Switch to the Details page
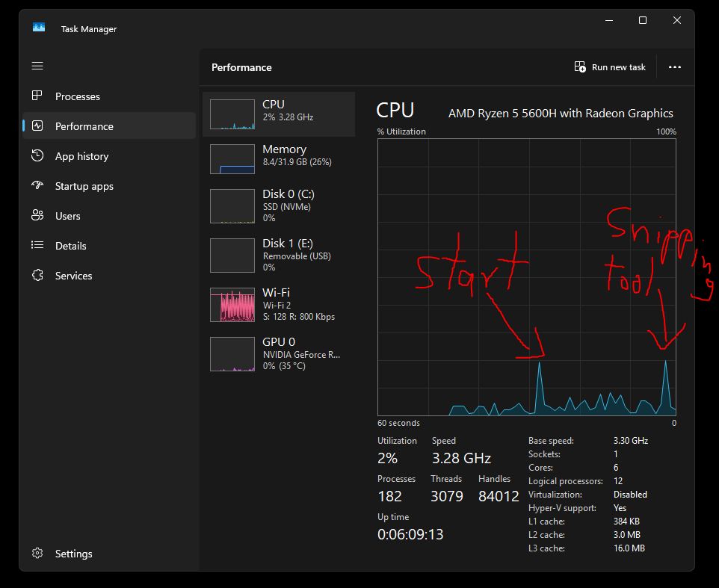 [x=70, y=246]
